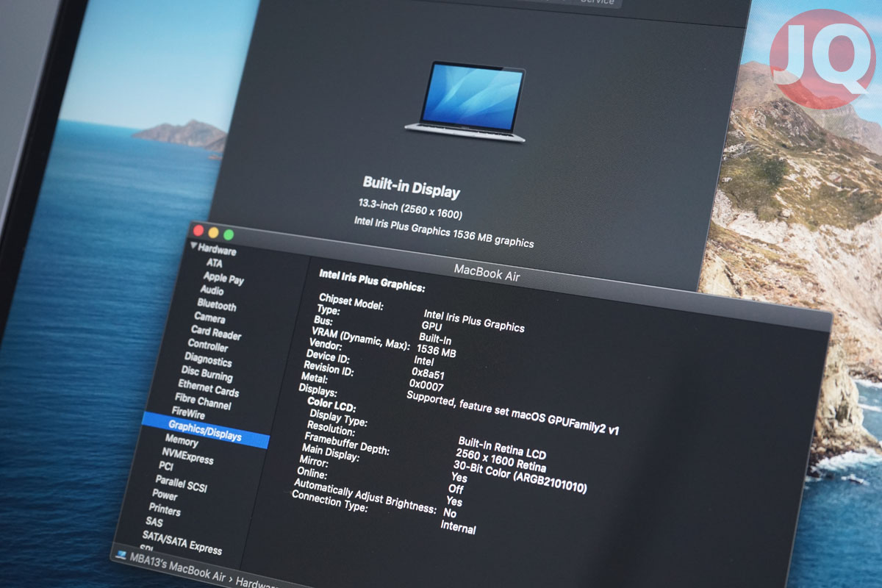The width and height of the screenshot is (882, 588).
Task: Click the Chipset Model label
Action: (351, 303)
